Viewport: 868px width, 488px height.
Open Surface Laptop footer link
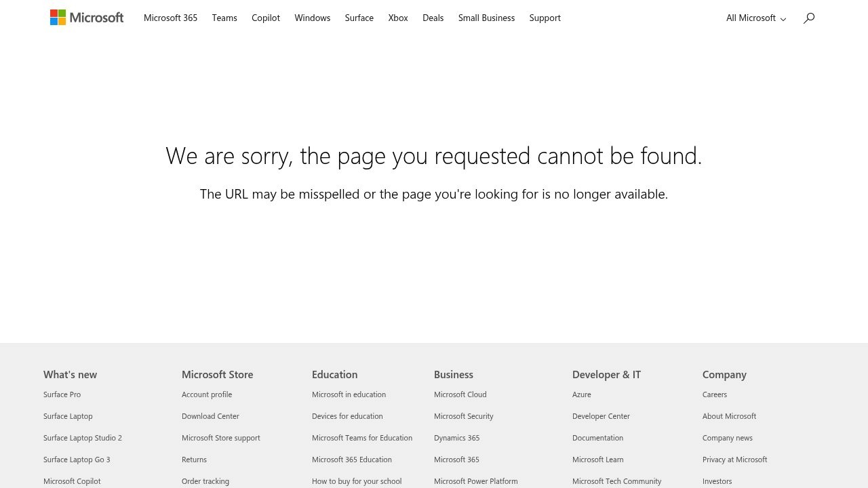pyautogui.click(x=68, y=416)
